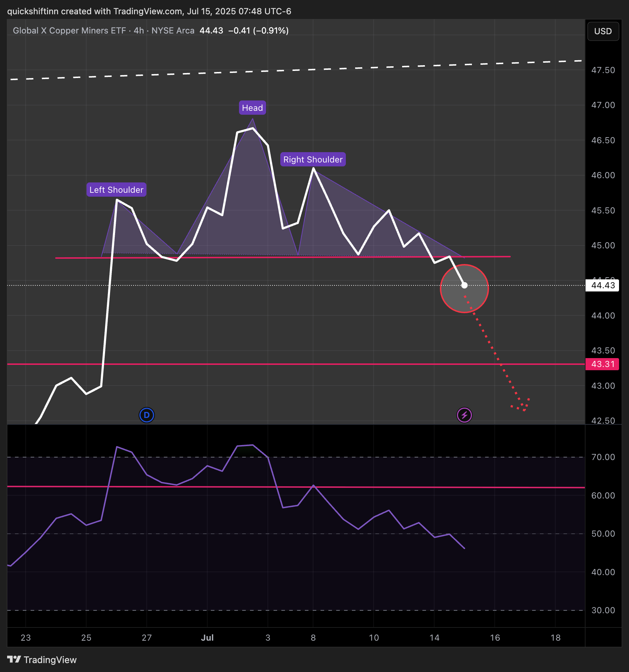Select the Right Shoulder label
The image size is (629, 672).
pos(313,160)
